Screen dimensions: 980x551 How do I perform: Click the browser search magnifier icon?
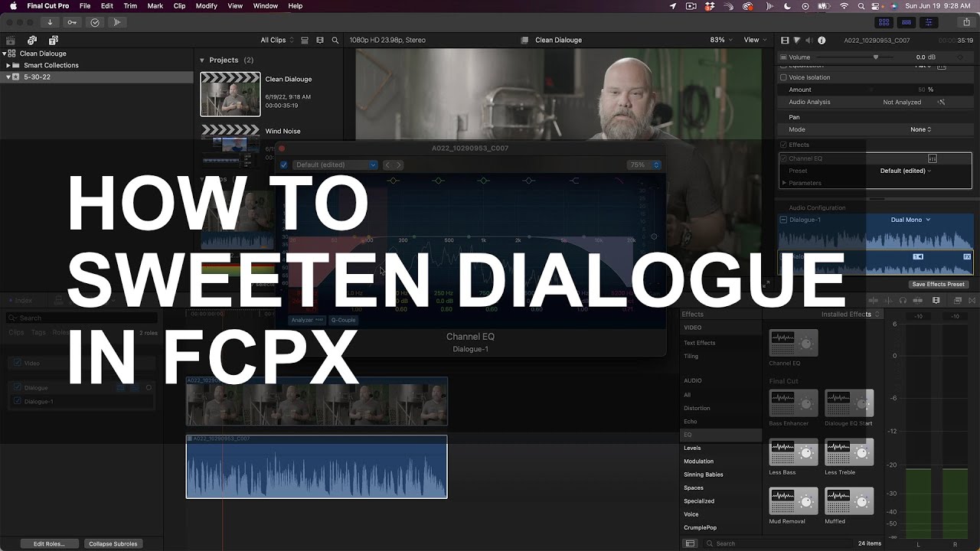pyautogui.click(x=335, y=40)
